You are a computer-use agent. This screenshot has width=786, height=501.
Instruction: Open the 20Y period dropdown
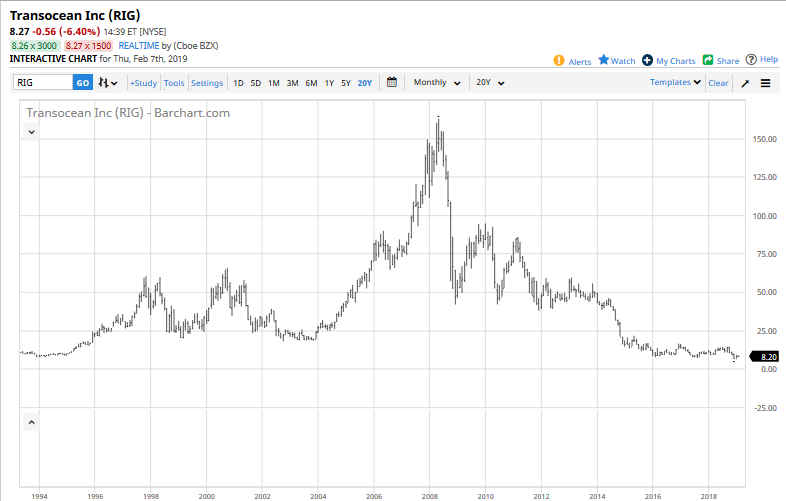pyautogui.click(x=490, y=83)
